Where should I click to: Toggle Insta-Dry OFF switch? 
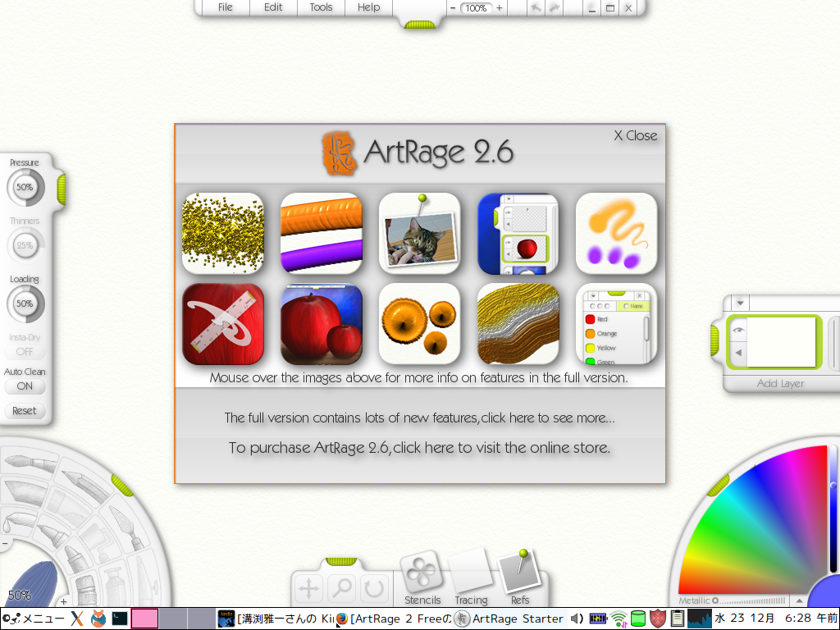pyautogui.click(x=25, y=352)
